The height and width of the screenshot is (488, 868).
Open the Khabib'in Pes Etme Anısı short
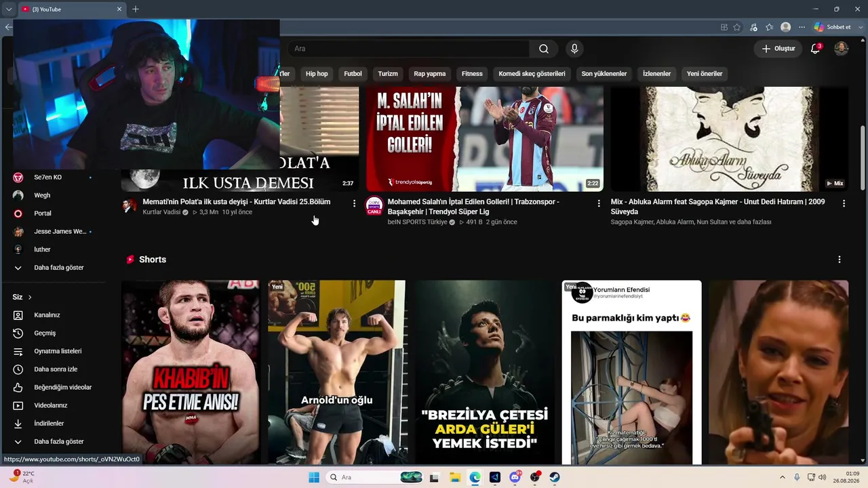(x=191, y=372)
